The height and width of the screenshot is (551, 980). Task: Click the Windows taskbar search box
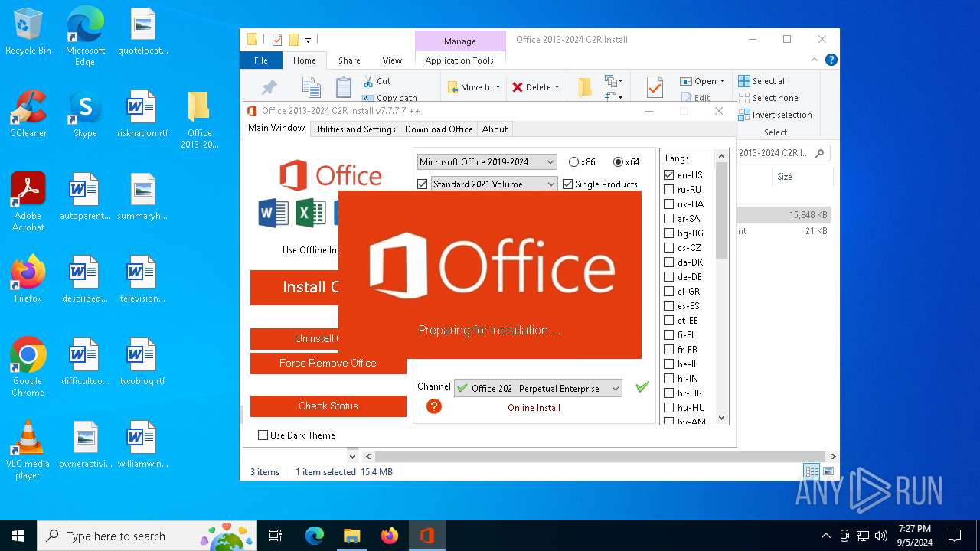point(147,536)
